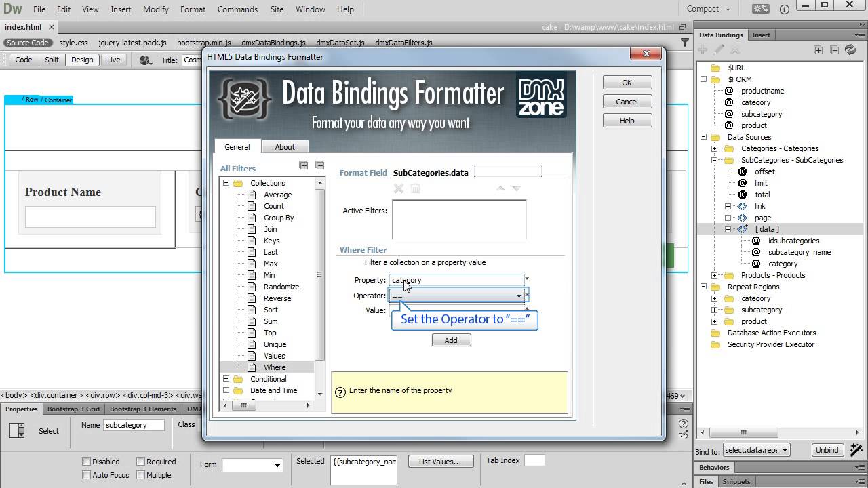868x488 pixels.
Task: Select the Group By filter item
Action: pyautogui.click(x=279, y=218)
